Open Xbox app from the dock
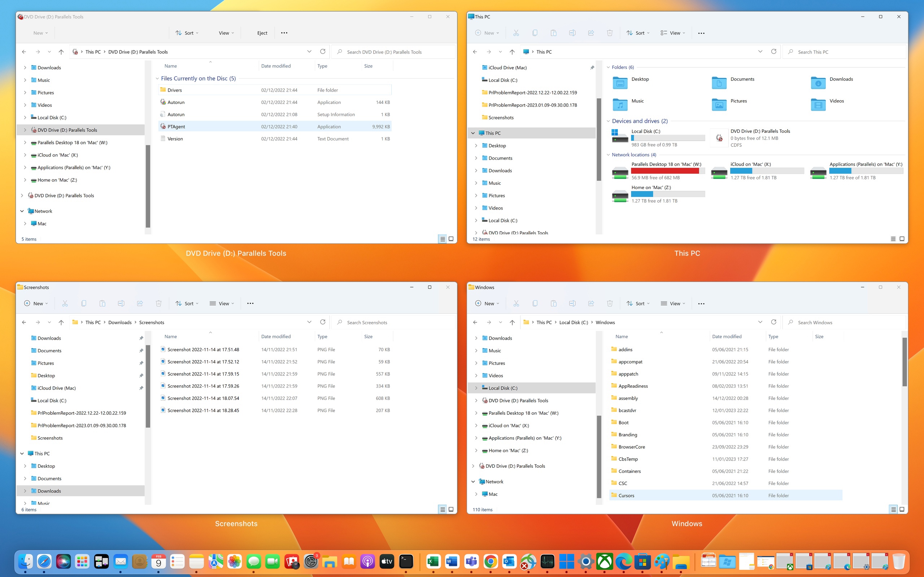 click(x=605, y=561)
